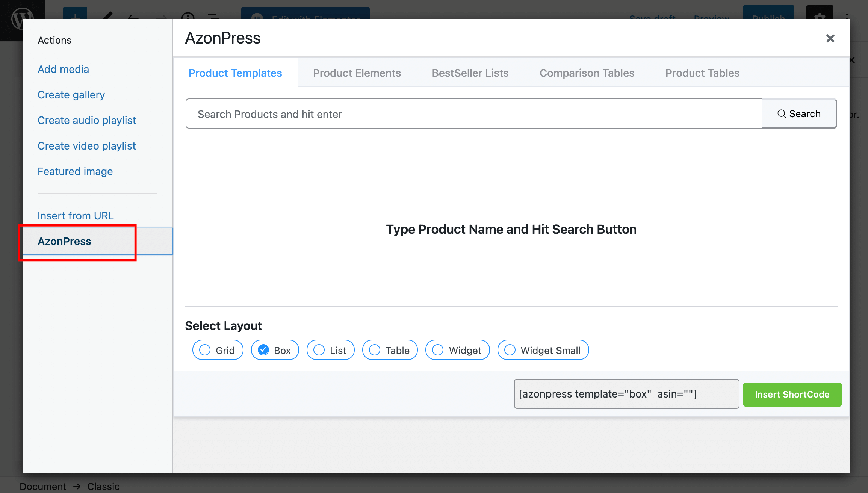Open the Product Elements tab

(357, 73)
